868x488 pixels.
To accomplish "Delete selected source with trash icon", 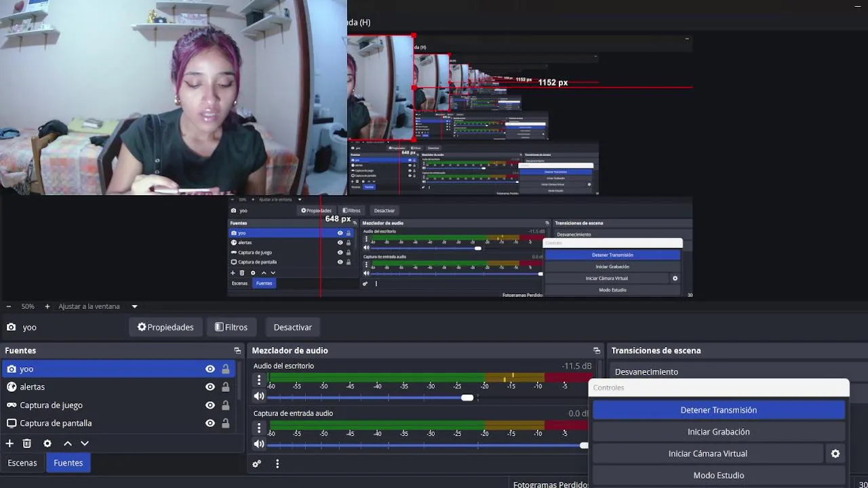I will [27, 443].
